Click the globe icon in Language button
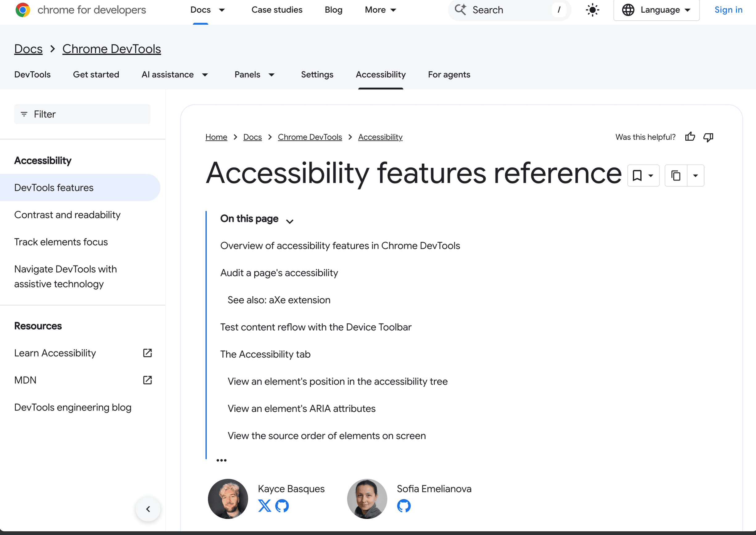This screenshot has height=535, width=756. [628, 10]
